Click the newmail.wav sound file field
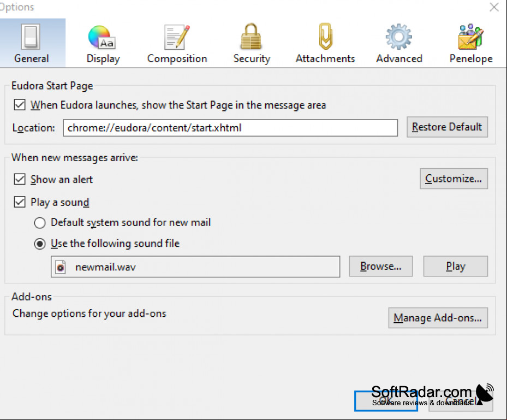Image resolution: width=507 pixels, height=420 pixels. [x=195, y=267]
